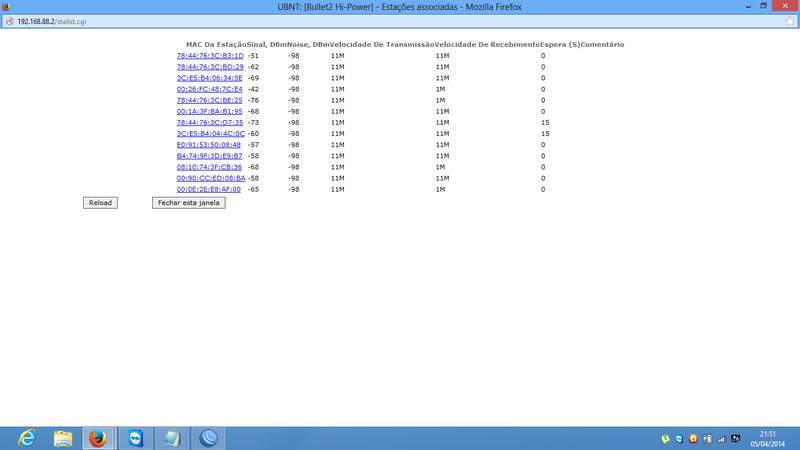Viewport: 800px width, 450px height.
Task: Open the blue round taskbar app
Action: [x=208, y=438]
